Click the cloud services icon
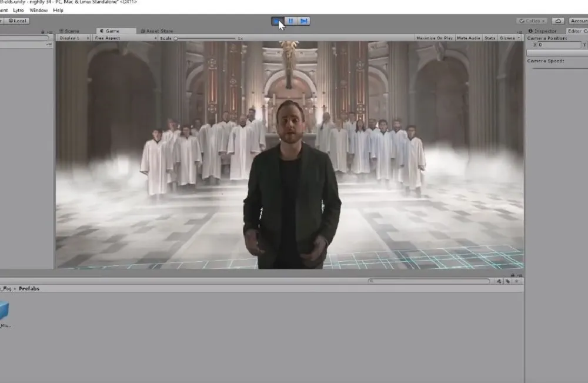The image size is (588, 383). (558, 21)
